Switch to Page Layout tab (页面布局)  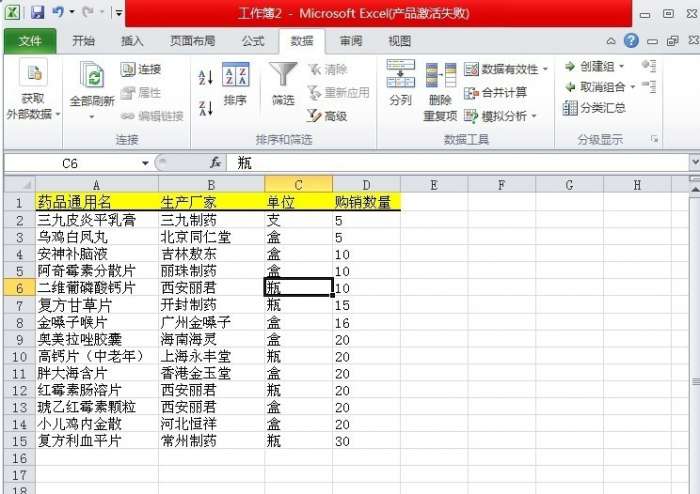192,42
